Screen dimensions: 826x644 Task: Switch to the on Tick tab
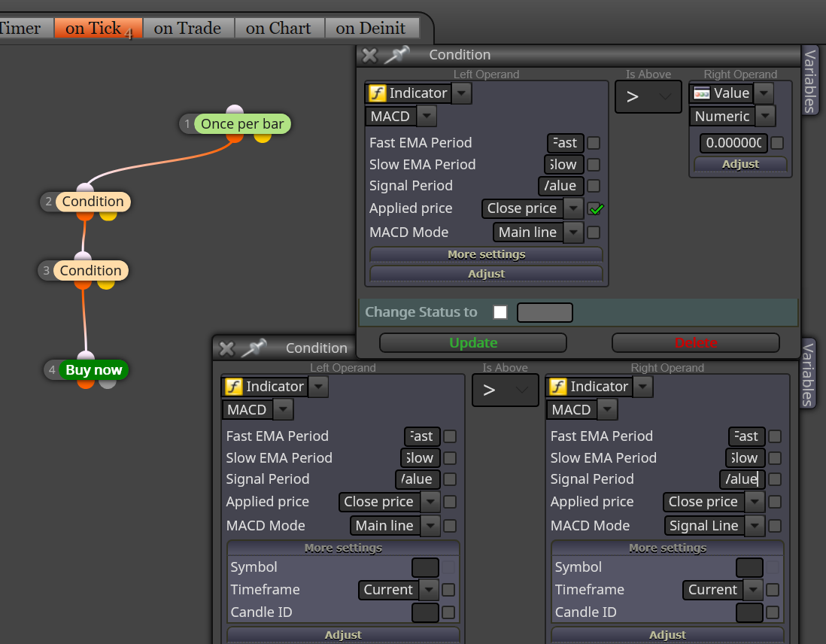[98, 28]
